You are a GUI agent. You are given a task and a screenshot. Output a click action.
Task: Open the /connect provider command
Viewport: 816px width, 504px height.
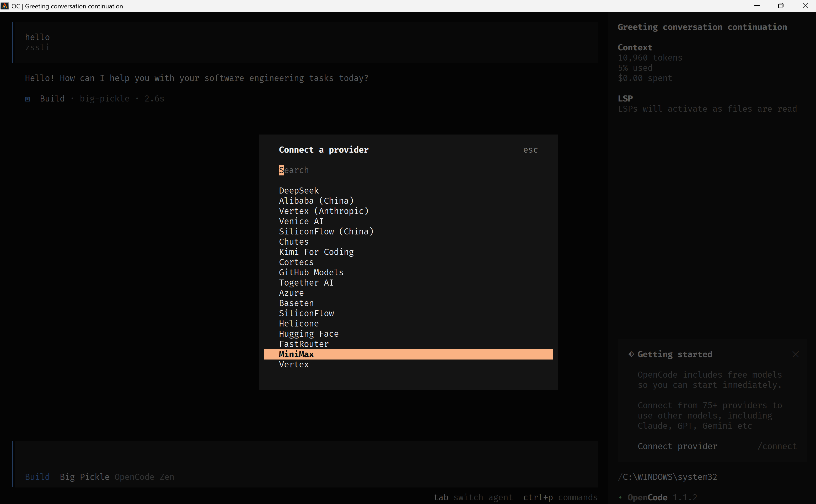(x=777, y=446)
